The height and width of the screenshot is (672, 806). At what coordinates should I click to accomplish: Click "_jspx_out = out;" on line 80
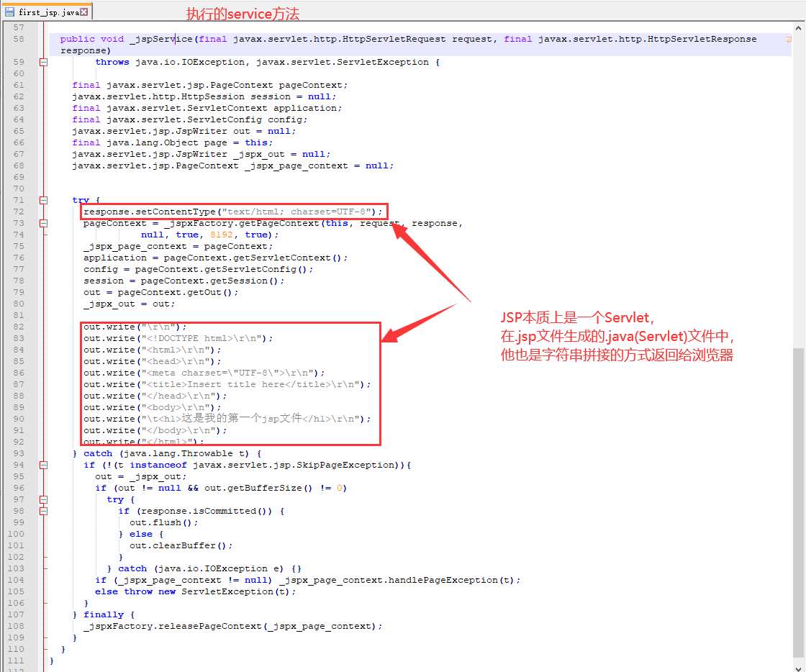point(129,304)
